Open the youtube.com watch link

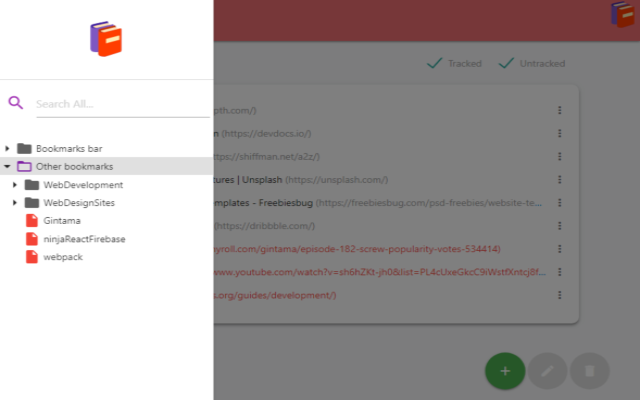click(380, 272)
